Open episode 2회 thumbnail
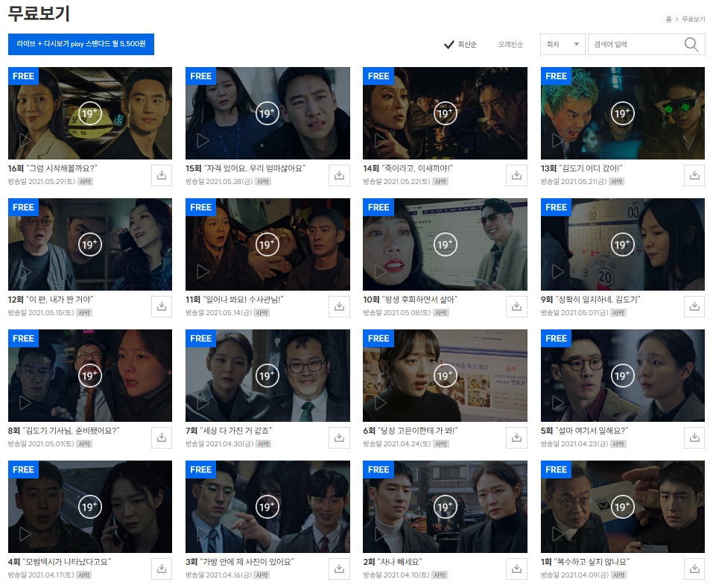713x588 pixels. pyautogui.click(x=446, y=507)
